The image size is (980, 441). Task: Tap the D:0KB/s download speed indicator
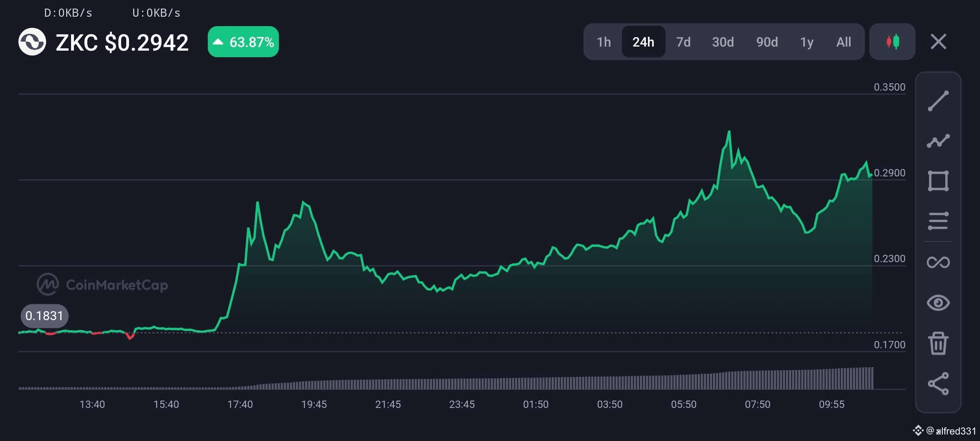coord(68,13)
